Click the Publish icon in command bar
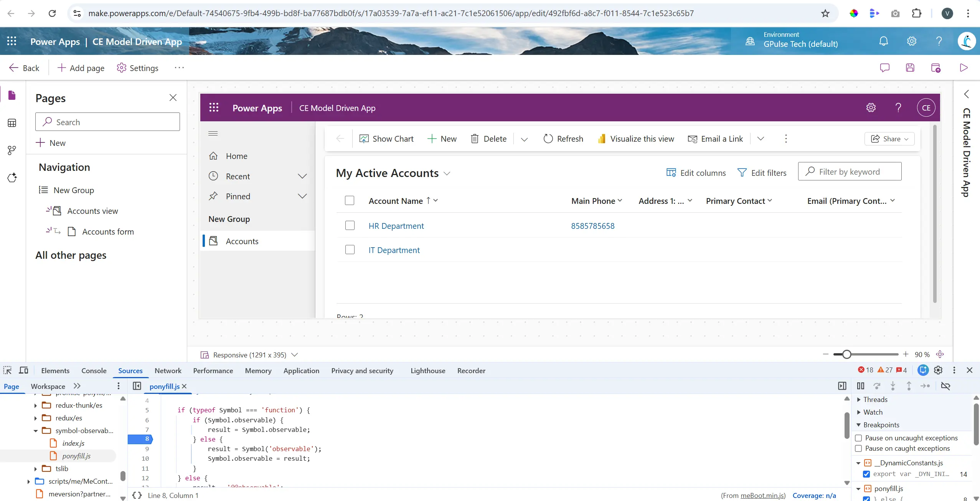The height and width of the screenshot is (501, 980). (x=936, y=68)
